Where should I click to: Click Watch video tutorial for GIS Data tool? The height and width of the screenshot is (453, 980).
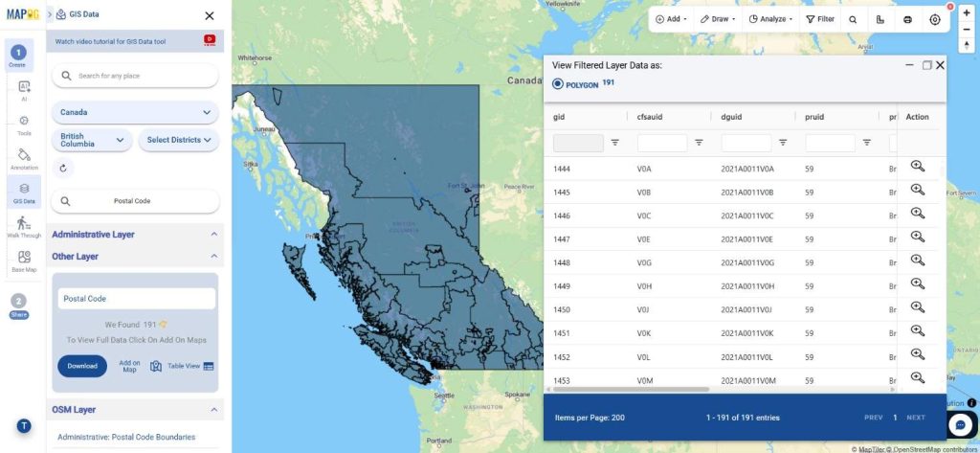111,42
